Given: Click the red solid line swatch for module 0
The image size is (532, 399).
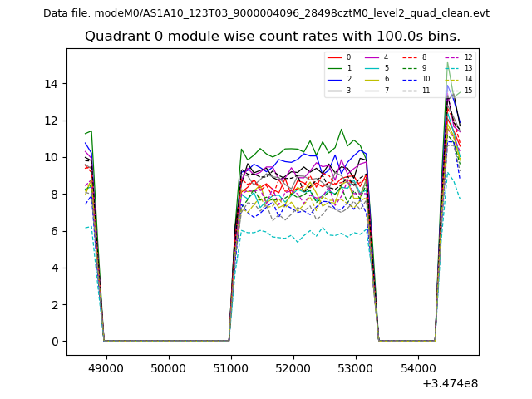Looking at the screenshot, I should (334, 57).
